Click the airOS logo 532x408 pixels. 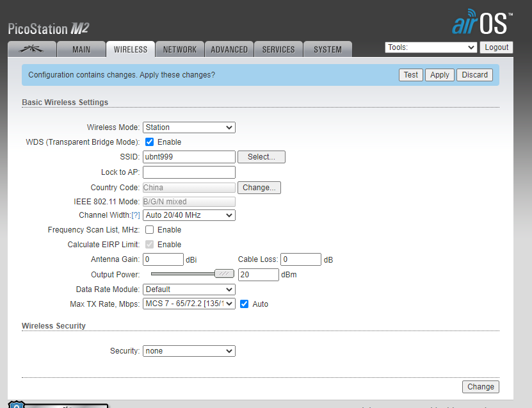(482, 22)
